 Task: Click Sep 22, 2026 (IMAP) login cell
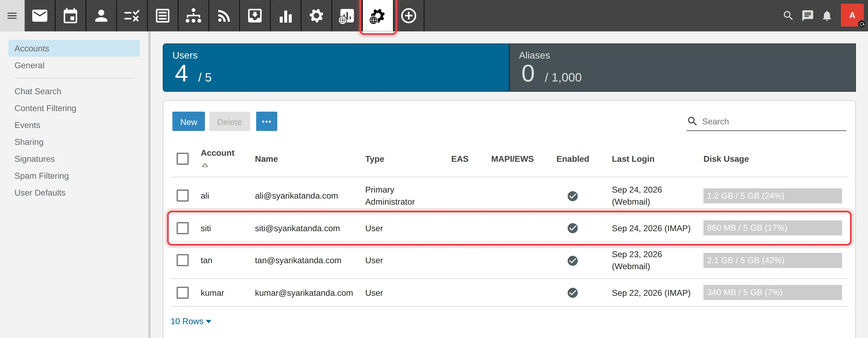[651, 293]
